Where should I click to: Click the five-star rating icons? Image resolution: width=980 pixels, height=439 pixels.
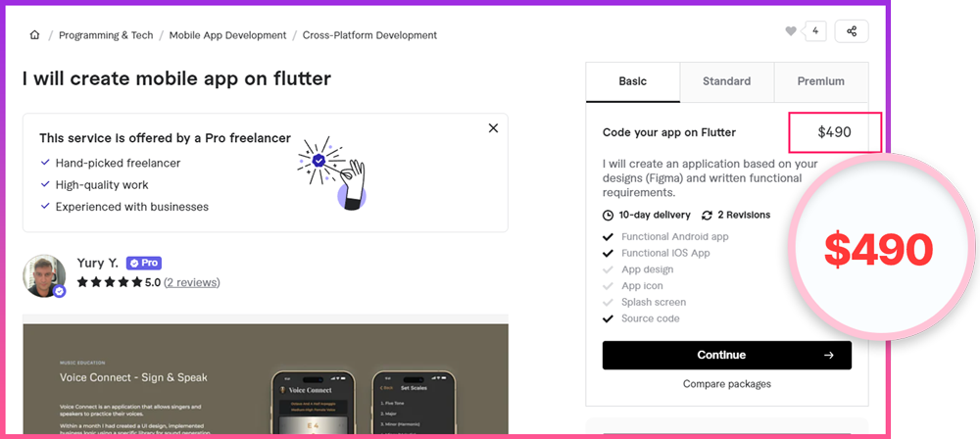[x=109, y=282]
